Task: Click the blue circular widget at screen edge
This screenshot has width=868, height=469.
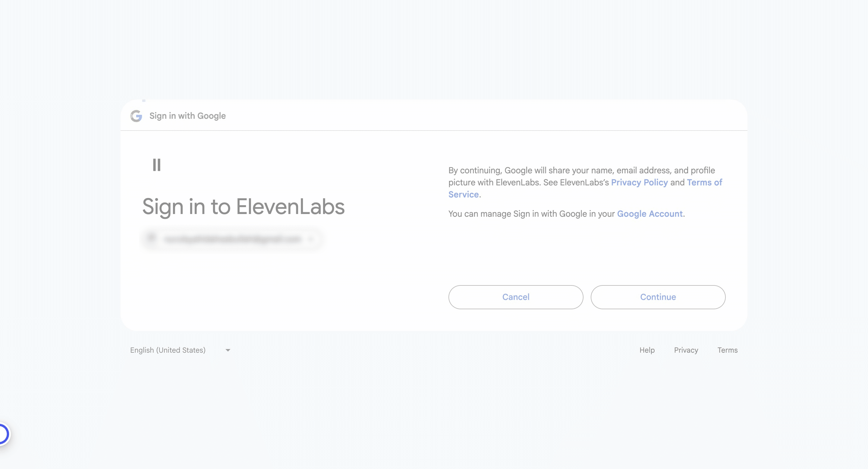Action: click(x=3, y=434)
